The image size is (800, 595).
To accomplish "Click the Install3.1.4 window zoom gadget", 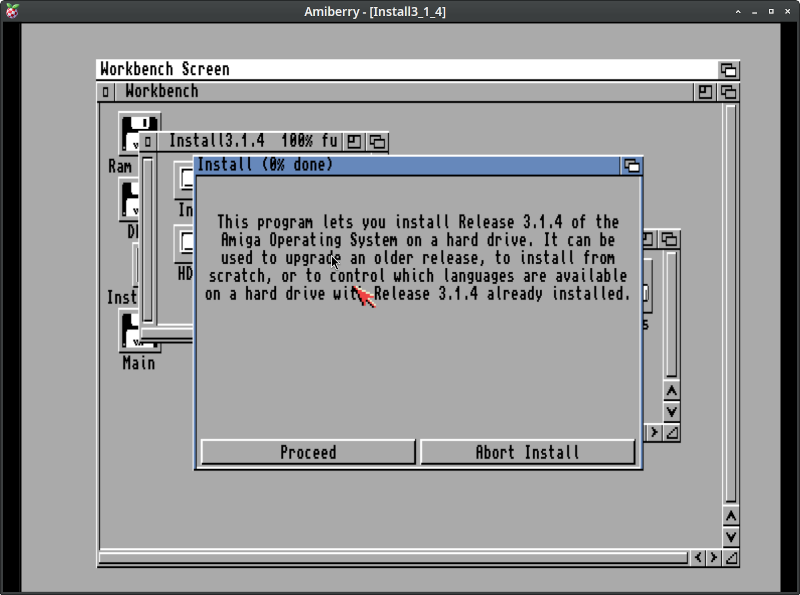I will point(354,141).
